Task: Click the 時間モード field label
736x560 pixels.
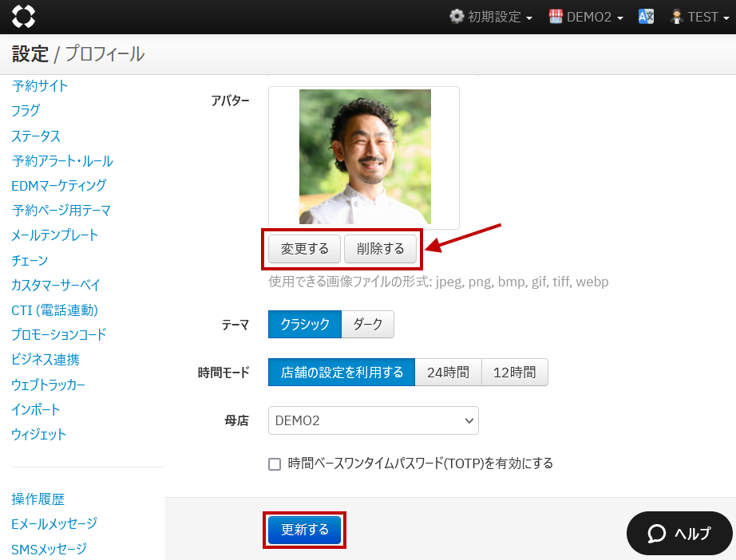Action: [224, 373]
